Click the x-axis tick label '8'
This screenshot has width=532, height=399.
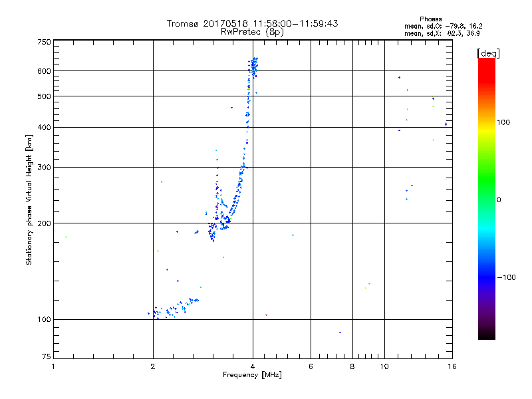352,366
